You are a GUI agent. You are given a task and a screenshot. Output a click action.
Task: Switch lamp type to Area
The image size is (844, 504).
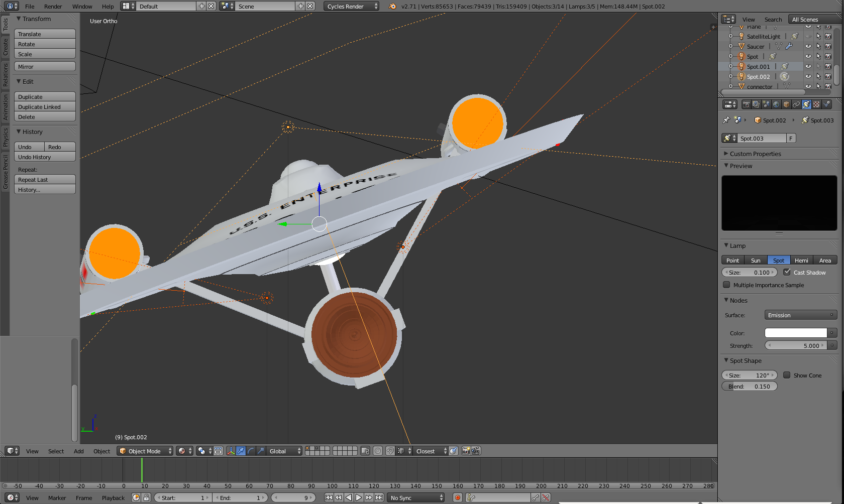click(x=825, y=260)
